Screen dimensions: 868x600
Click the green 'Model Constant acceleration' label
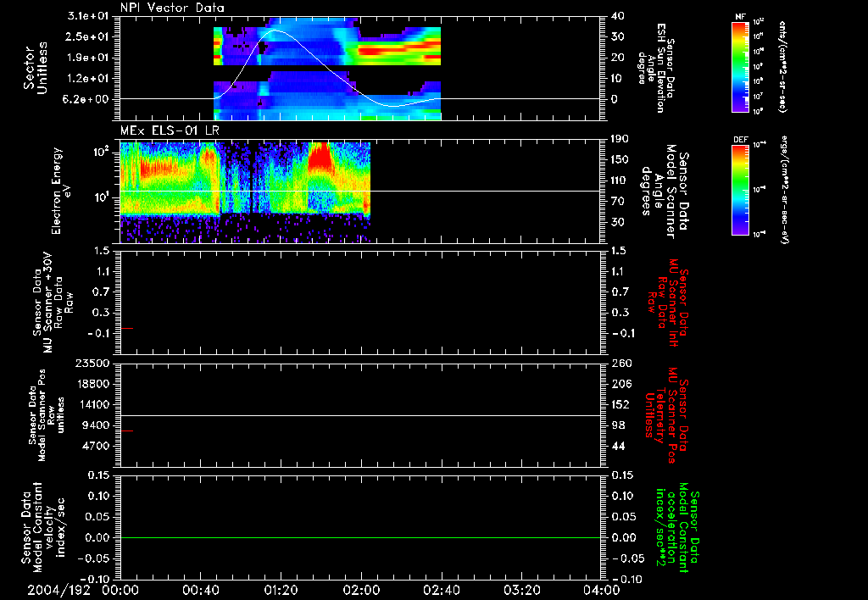[676, 527]
